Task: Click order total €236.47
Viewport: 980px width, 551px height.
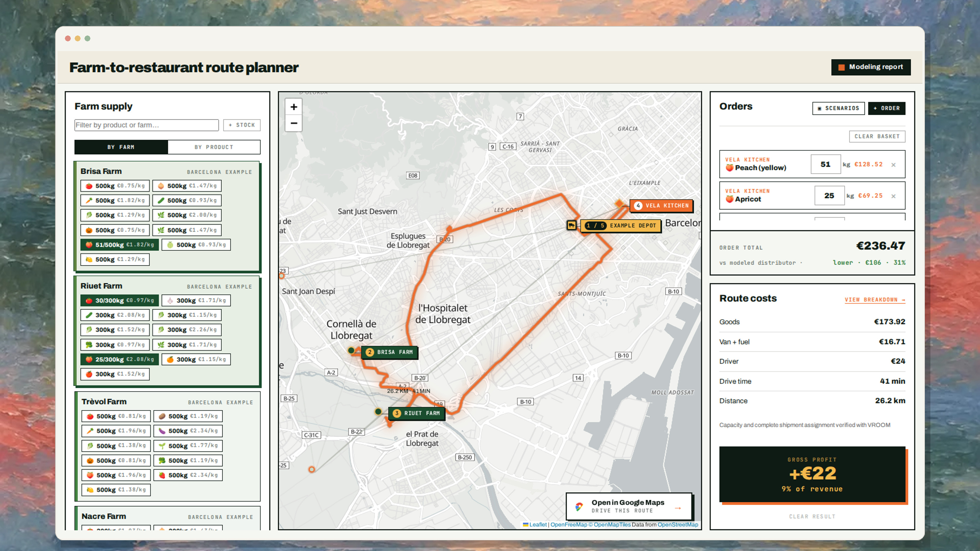Action: click(880, 246)
